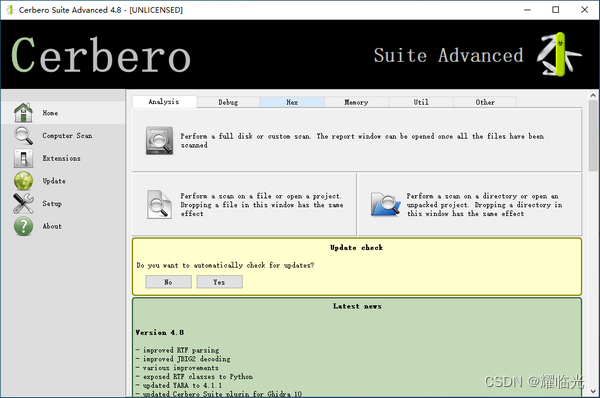Select Update label in sidebar
Image resolution: width=600 pixels, height=398 pixels.
click(54, 181)
